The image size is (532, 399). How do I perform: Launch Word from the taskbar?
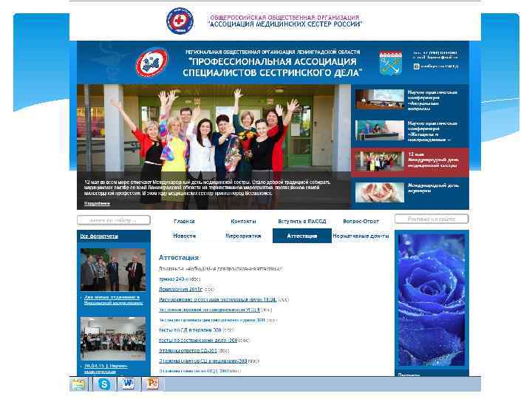[x=129, y=384]
